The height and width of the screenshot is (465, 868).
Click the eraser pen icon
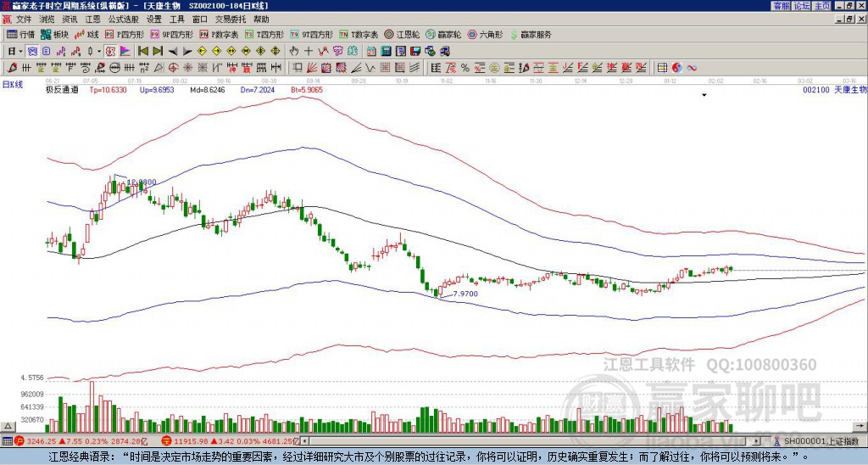pos(100,68)
